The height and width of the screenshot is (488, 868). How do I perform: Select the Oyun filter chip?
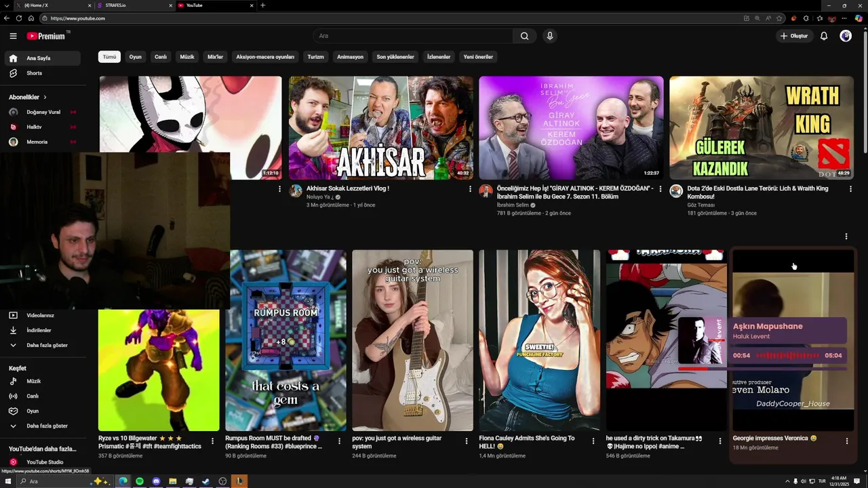(136, 57)
